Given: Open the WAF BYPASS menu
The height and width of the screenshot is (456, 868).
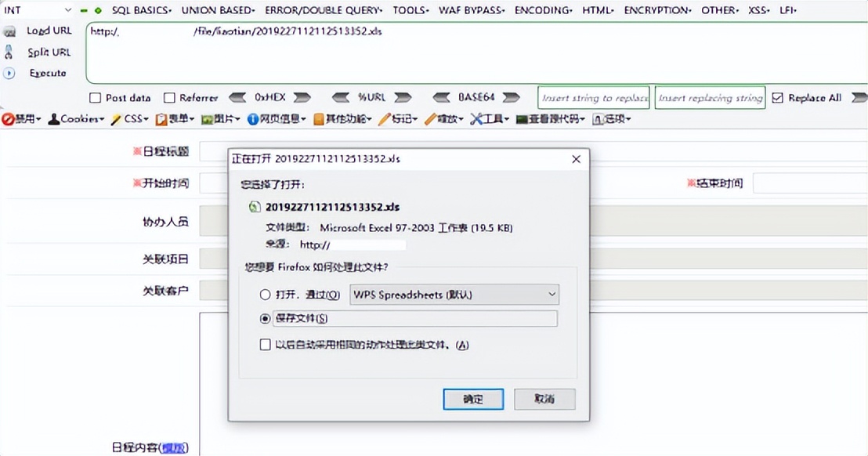Looking at the screenshot, I should (x=472, y=10).
